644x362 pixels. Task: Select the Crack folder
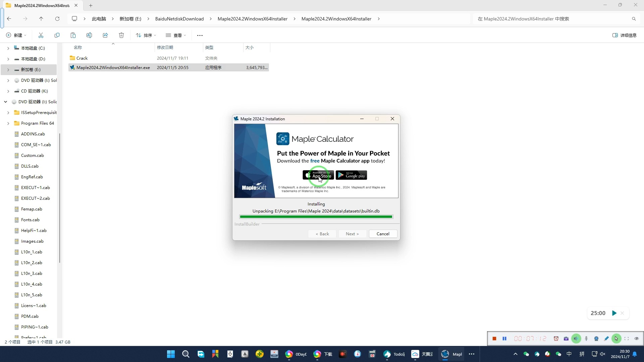tap(82, 58)
